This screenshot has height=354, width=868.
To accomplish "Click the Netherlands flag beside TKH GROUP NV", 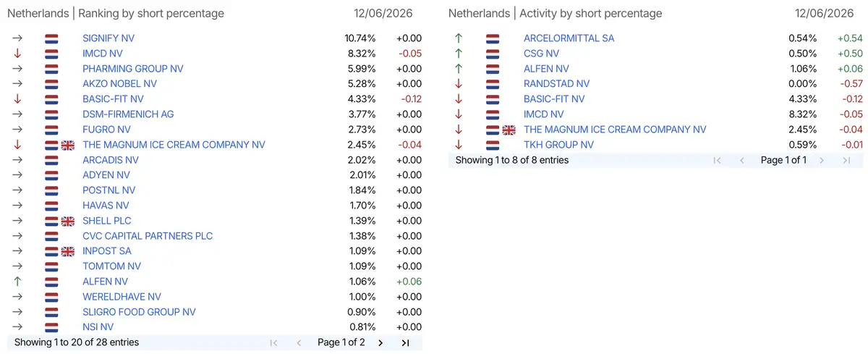I will pos(493,145).
